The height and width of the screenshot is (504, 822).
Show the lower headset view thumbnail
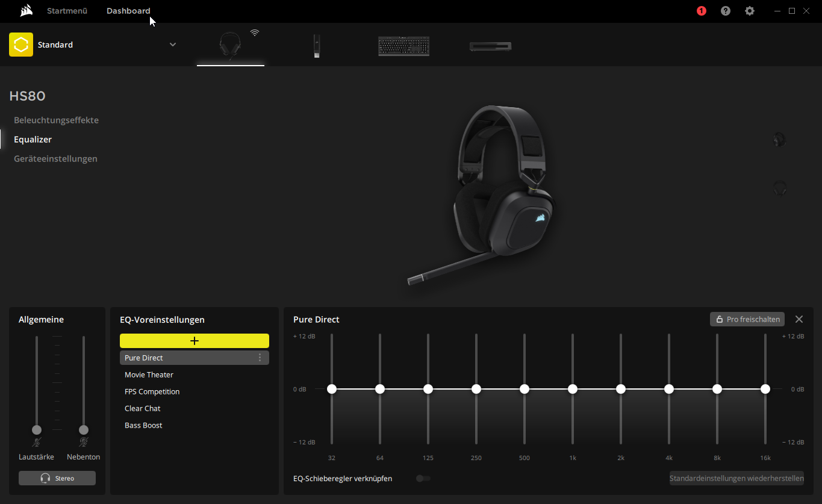(x=780, y=188)
